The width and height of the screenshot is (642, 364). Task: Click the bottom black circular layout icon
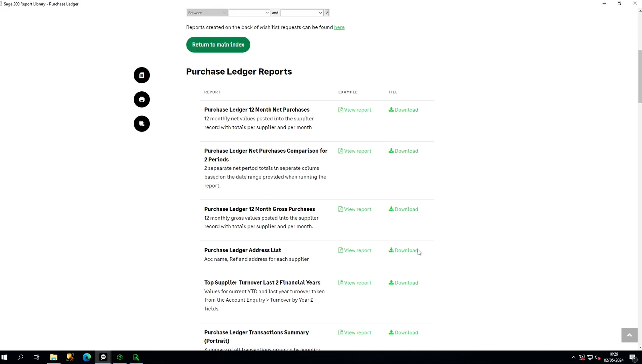pos(142,124)
